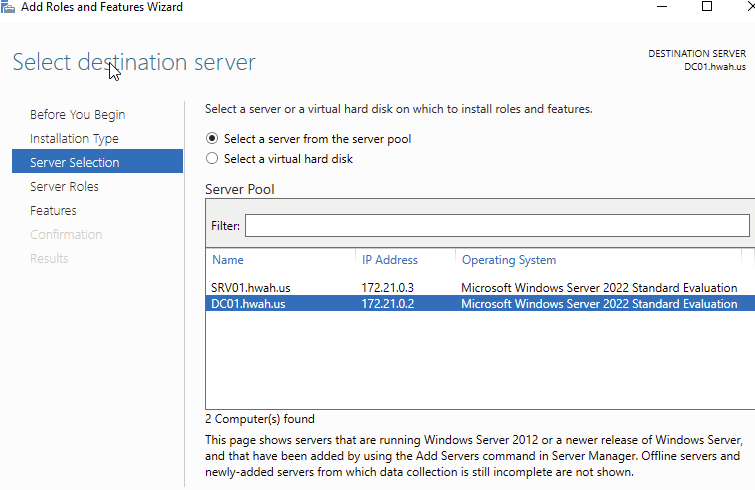
Task: Go to the Before You Begin step
Action: (x=77, y=115)
